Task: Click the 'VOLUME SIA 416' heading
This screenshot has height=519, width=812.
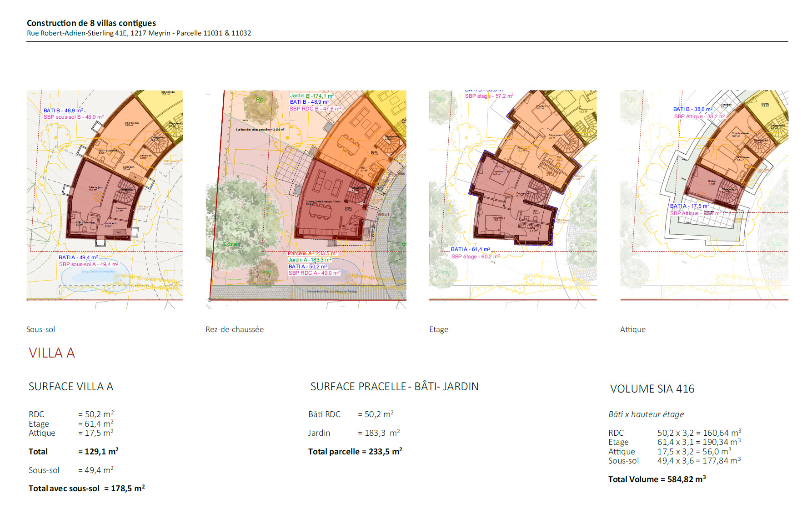Action: 652,389
